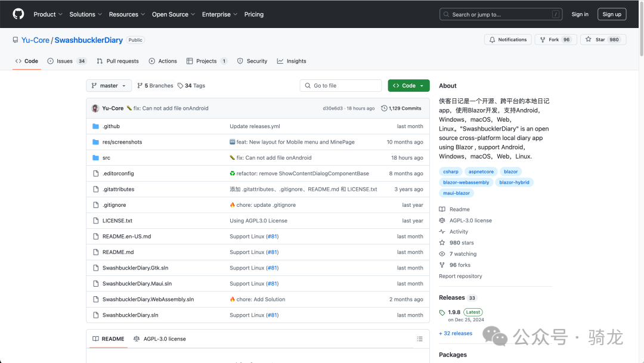This screenshot has width=644, height=363.
Task: Click the Sign in link
Action: tap(580, 14)
